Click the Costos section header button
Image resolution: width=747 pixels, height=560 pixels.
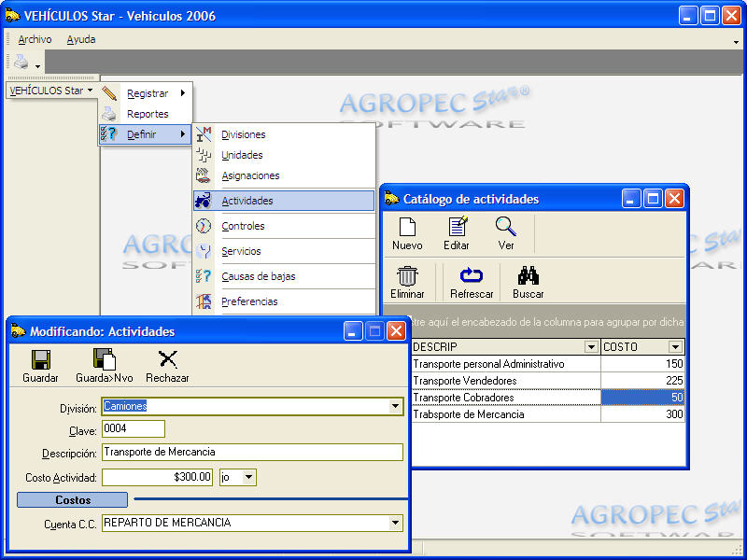point(73,500)
